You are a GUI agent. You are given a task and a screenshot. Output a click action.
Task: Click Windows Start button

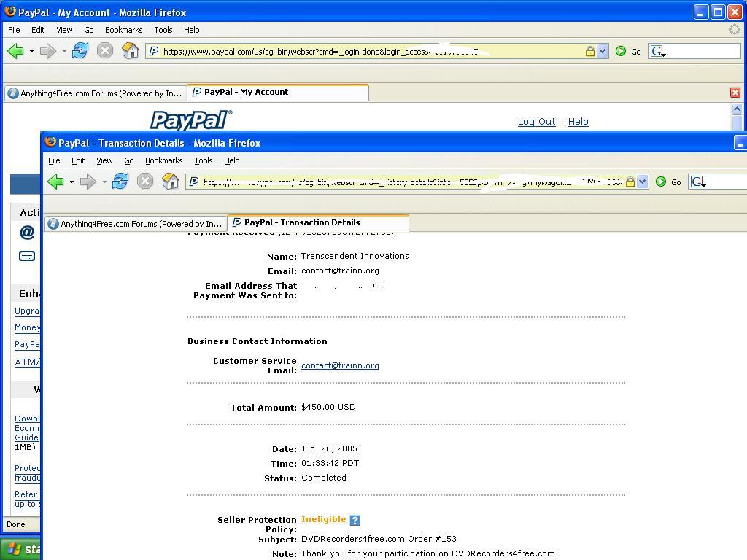coord(21,548)
